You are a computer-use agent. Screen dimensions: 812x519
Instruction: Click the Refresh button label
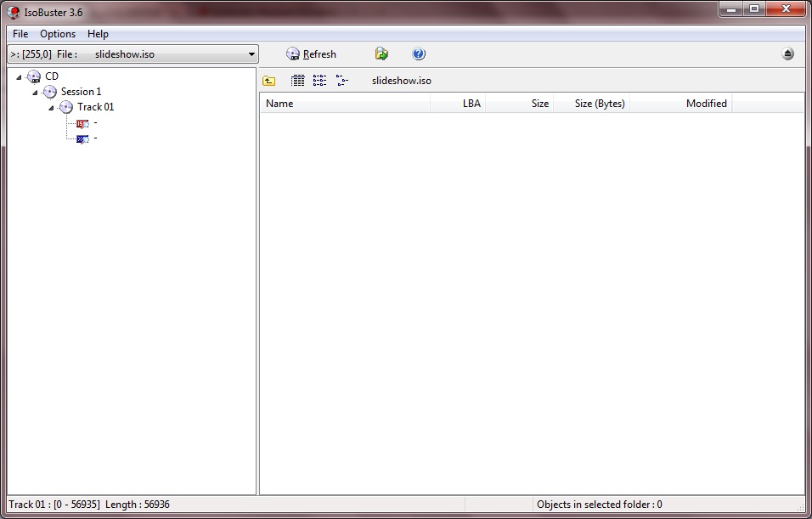318,54
